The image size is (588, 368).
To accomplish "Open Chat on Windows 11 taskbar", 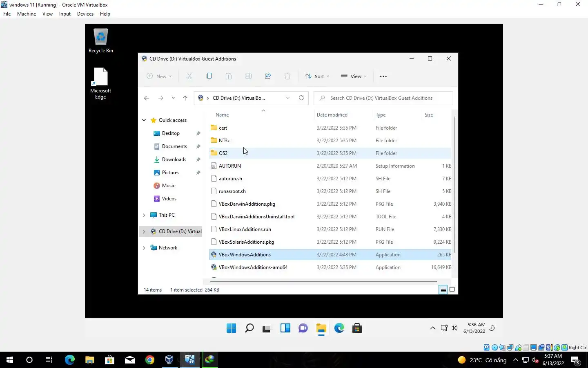I will coord(303,328).
